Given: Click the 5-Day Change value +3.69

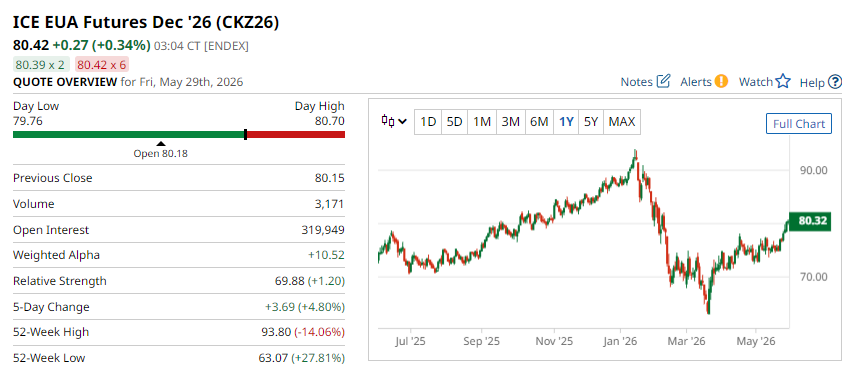Looking at the screenshot, I should point(279,307).
